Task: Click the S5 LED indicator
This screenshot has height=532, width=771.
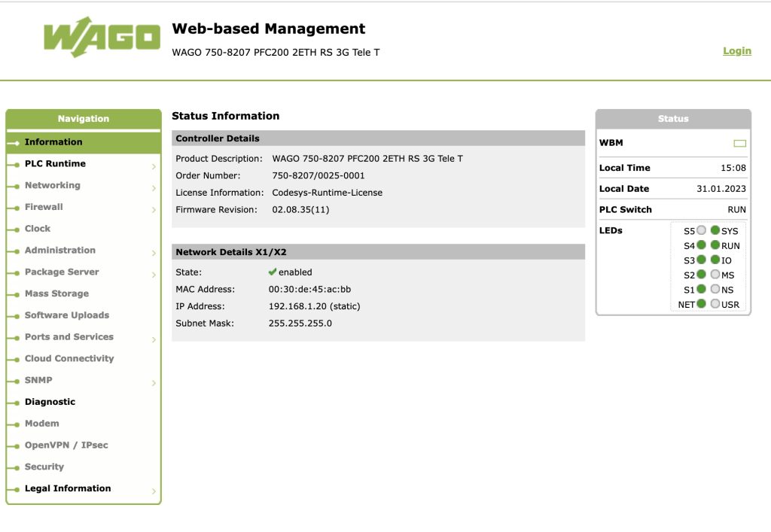Action: (701, 230)
